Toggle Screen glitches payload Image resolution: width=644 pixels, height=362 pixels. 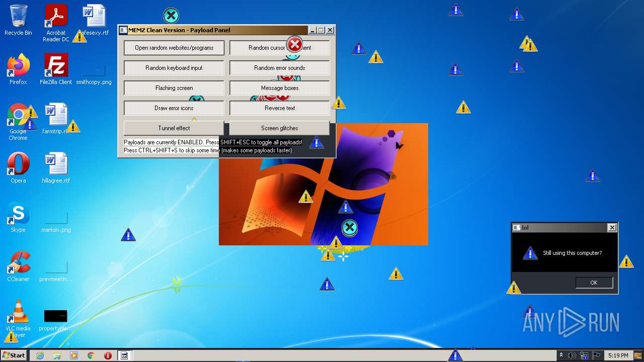tap(280, 128)
